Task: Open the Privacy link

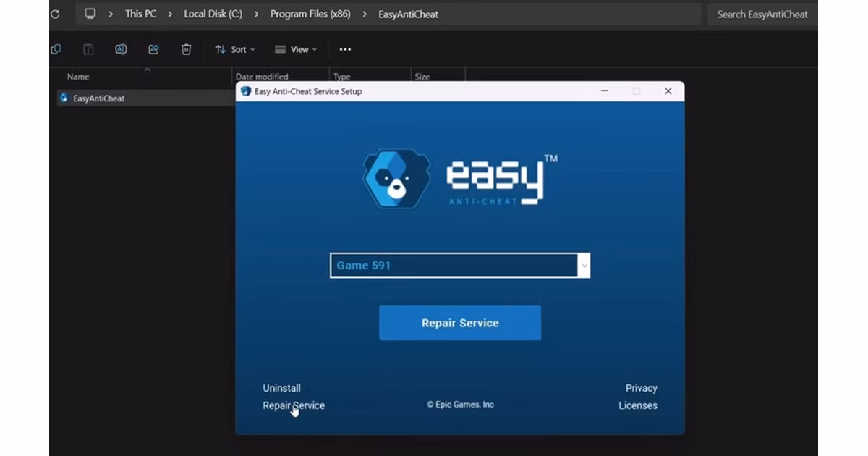Action: [641, 388]
